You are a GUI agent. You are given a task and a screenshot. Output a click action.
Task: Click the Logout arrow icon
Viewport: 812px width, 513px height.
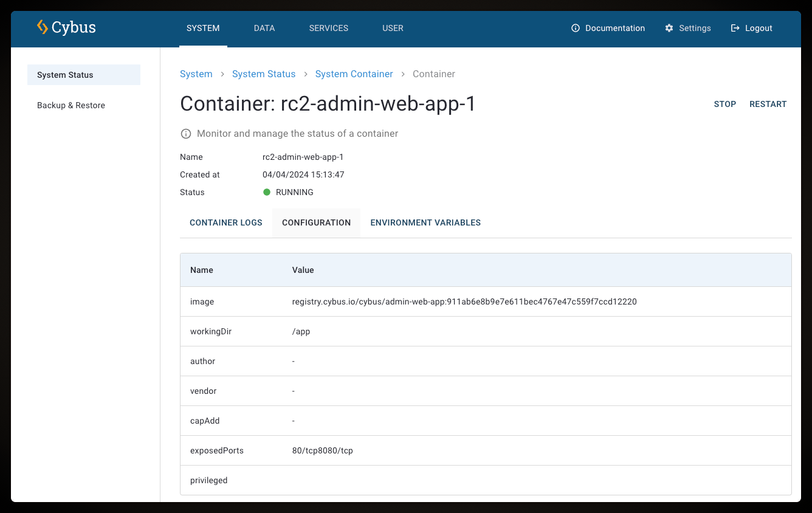pyautogui.click(x=735, y=28)
